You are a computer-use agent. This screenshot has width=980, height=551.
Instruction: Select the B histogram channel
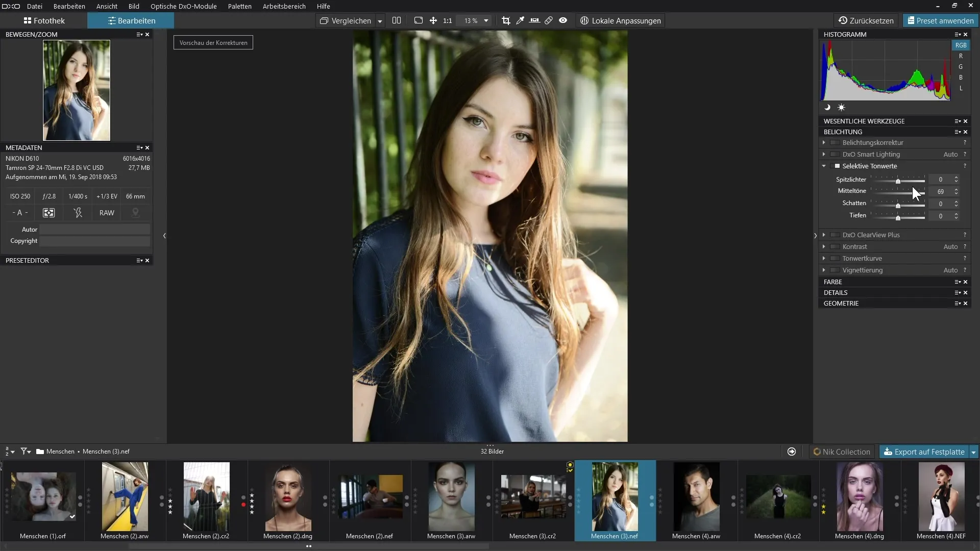pyautogui.click(x=961, y=78)
